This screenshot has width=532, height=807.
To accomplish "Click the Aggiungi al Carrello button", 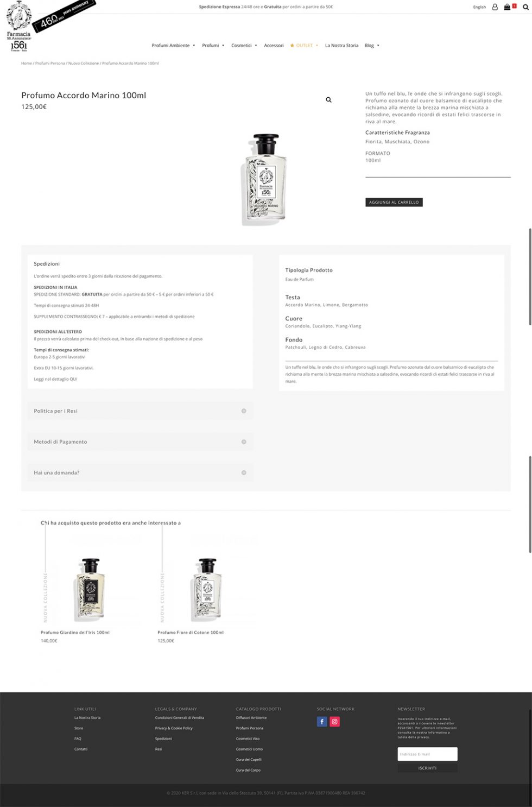I will coord(394,202).
